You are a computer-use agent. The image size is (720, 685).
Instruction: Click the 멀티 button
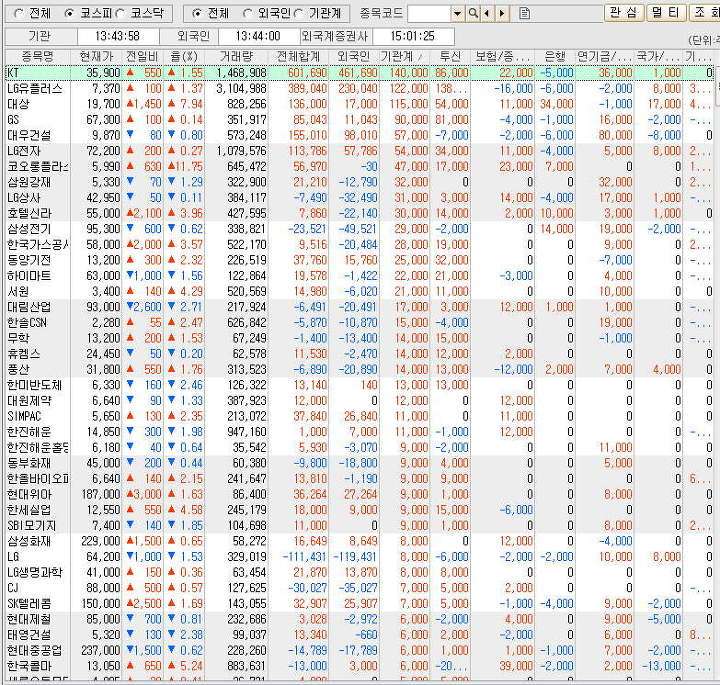665,12
